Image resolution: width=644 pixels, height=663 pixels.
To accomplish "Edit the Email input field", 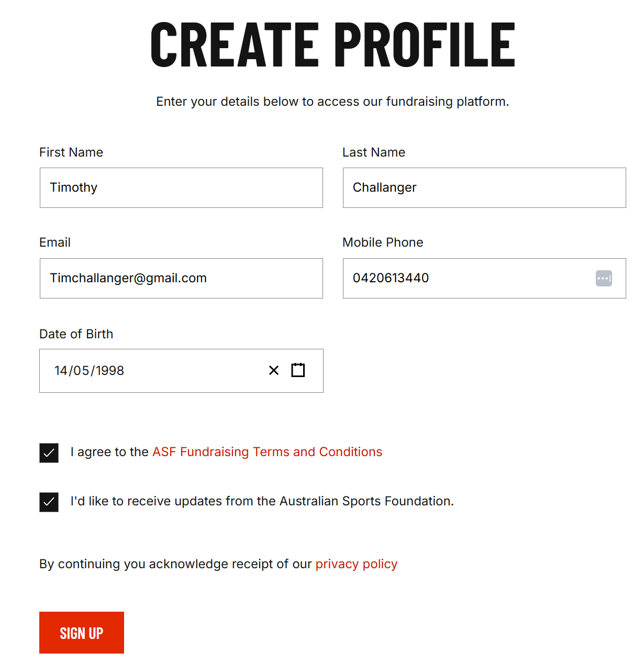I will tap(181, 278).
